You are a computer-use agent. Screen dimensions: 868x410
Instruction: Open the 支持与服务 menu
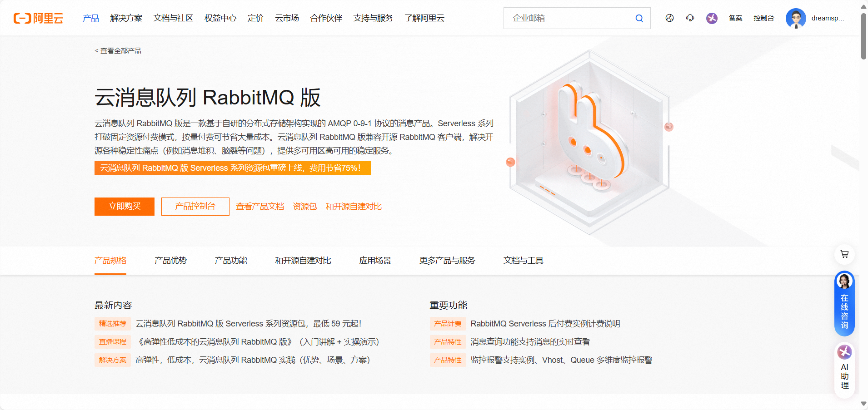pos(373,18)
